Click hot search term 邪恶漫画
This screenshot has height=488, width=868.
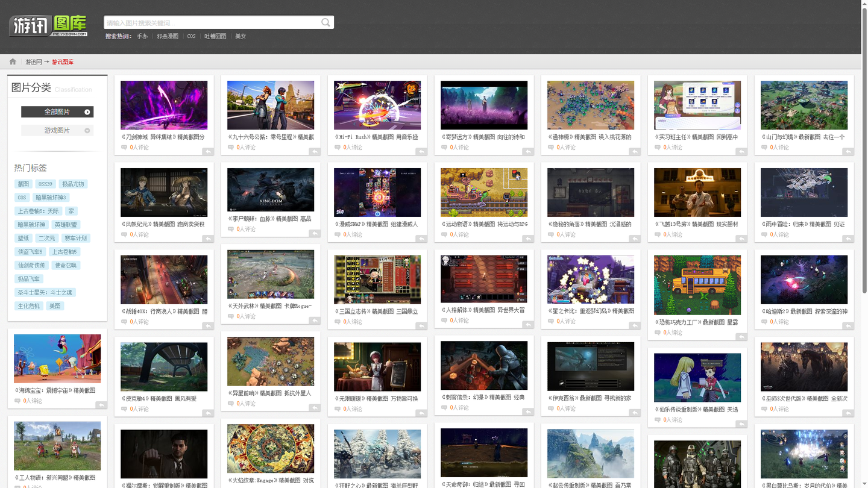(168, 37)
